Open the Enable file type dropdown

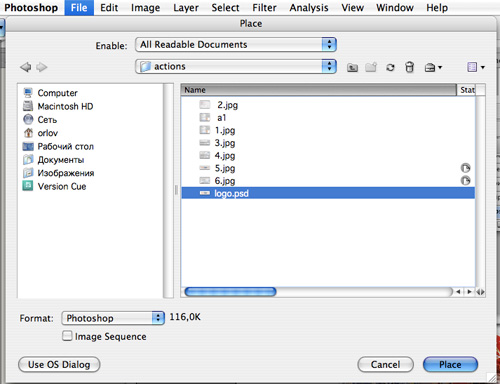pyautogui.click(x=236, y=45)
